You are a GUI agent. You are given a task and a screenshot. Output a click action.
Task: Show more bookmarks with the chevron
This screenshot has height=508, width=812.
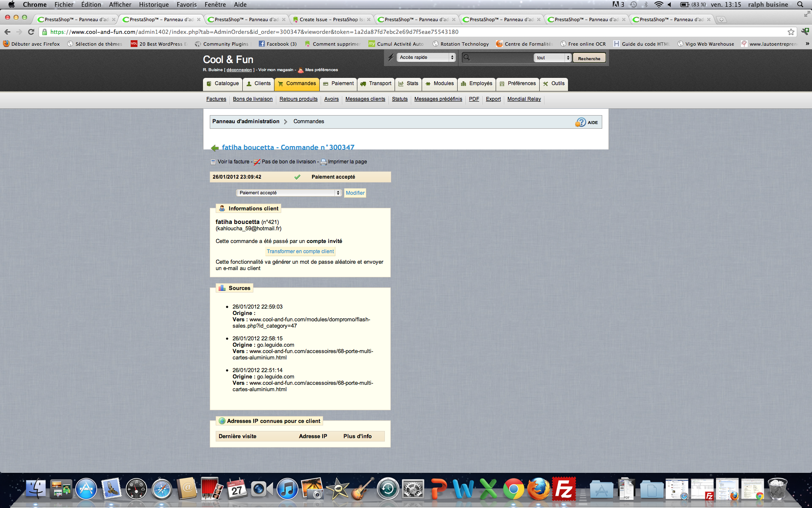807,44
